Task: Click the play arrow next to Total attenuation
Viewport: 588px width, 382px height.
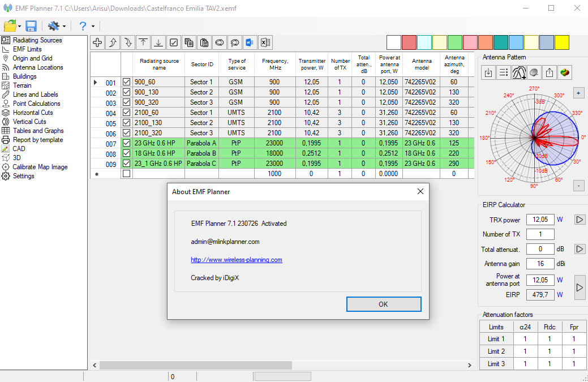Action: tap(580, 249)
